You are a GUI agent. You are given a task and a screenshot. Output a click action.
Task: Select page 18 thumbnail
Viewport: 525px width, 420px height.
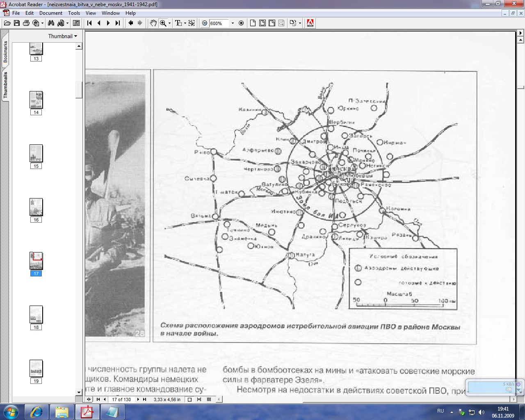pyautogui.click(x=36, y=315)
